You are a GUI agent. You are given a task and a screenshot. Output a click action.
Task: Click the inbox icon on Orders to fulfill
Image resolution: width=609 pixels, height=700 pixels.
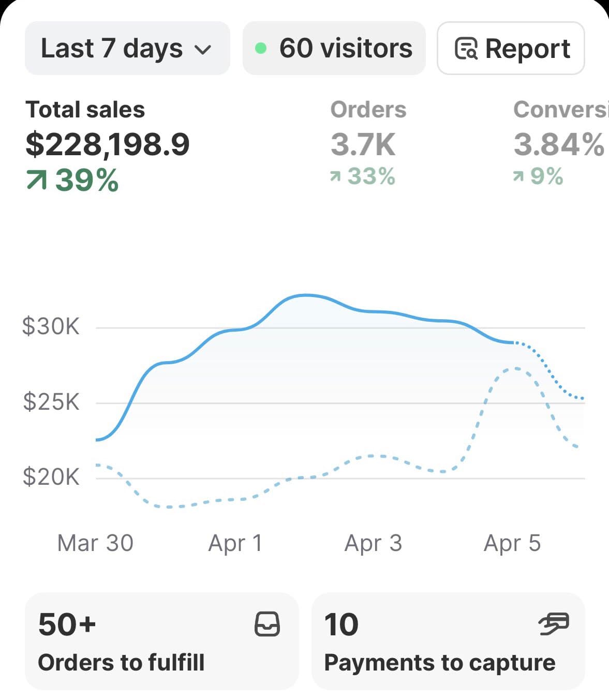pos(268,624)
